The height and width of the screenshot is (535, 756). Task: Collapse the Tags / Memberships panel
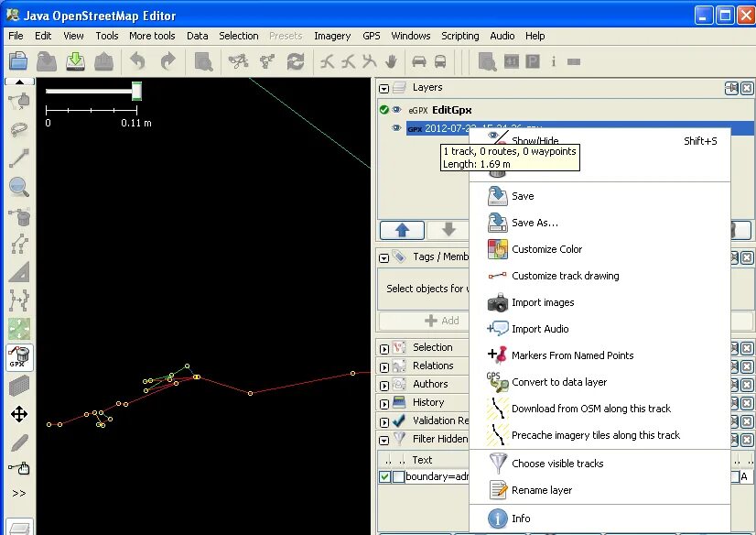(383, 258)
